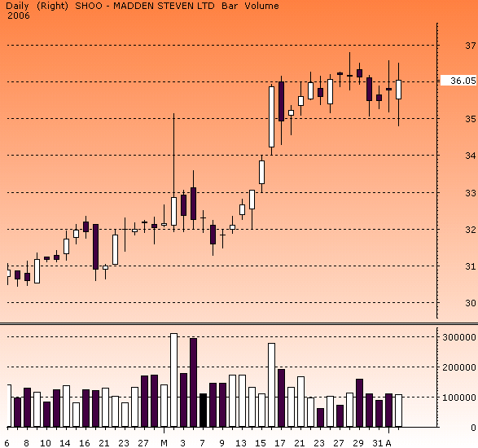Click the "M" month marker on date axis
Screen dimensions: 478x448
pos(164,443)
